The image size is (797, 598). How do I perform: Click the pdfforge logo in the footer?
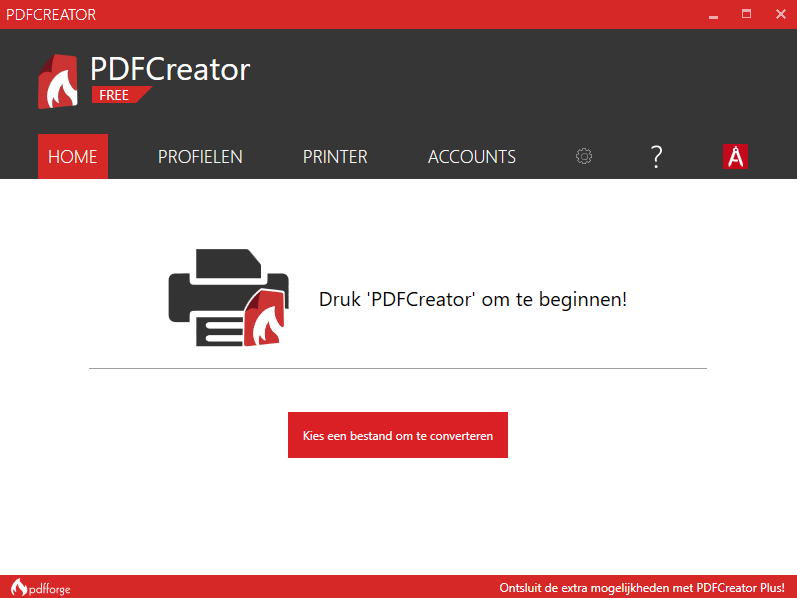(x=41, y=588)
